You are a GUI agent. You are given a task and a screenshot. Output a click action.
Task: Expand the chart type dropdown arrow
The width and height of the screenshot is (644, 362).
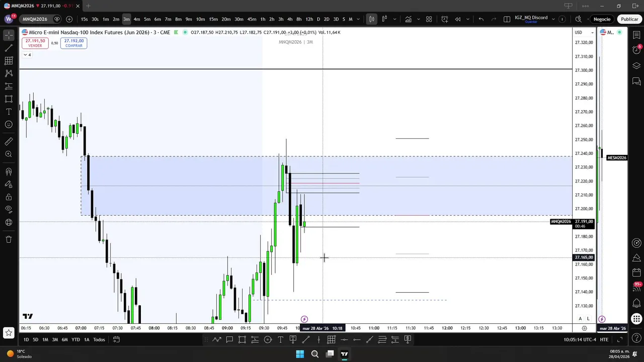coord(394,19)
